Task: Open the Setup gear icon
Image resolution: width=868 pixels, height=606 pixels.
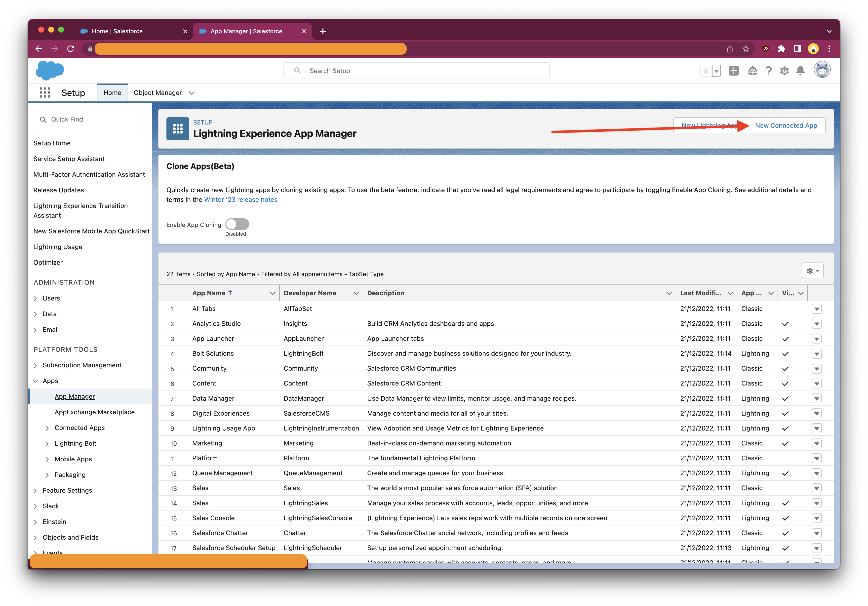Action: click(785, 71)
